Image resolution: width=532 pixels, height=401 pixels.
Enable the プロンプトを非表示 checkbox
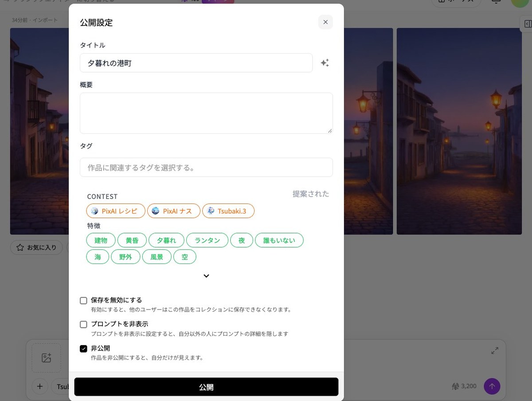83,324
